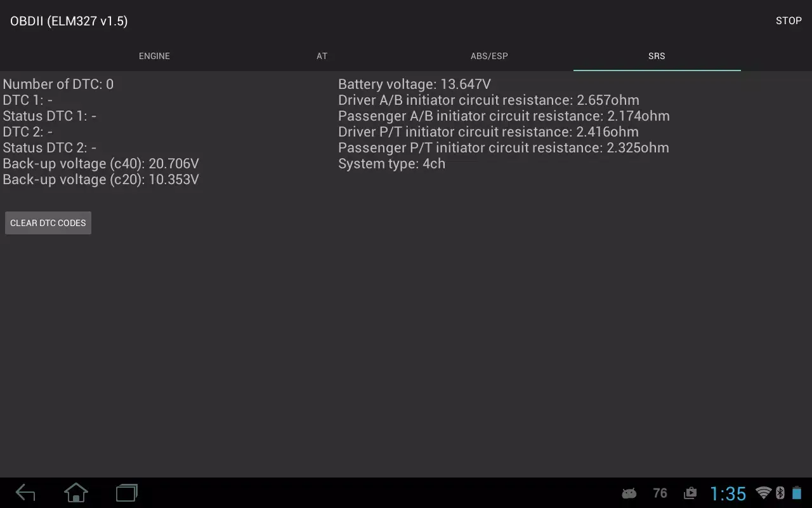This screenshot has height=508, width=812.
Task: Open the AT tab
Action: click(x=322, y=56)
